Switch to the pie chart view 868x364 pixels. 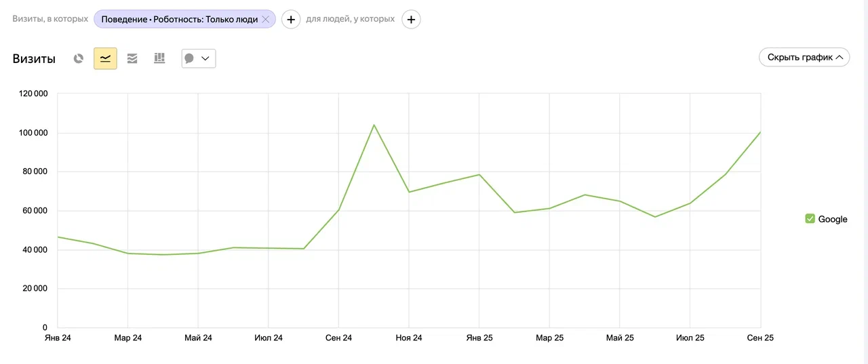[x=79, y=58]
